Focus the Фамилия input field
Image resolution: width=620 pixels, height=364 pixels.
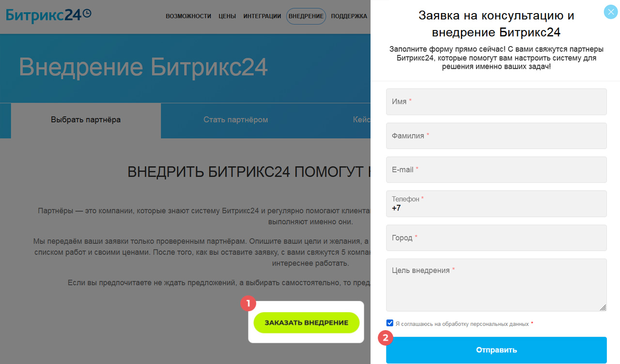[x=496, y=136]
